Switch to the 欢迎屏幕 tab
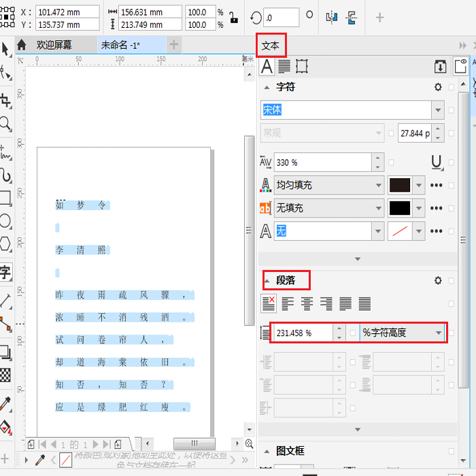This screenshot has width=476, height=476. tap(54, 46)
